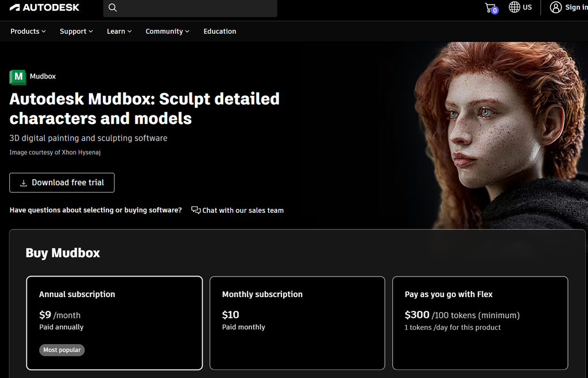Click the search magnifier icon
Viewport: 588px width, 378px height.
coord(113,7)
